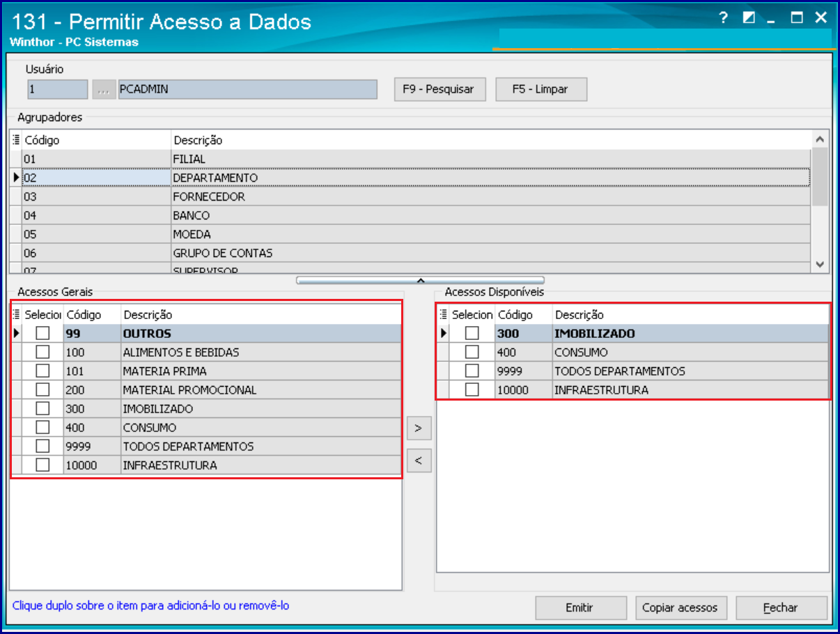Move selected items right with > button
840x634 pixels.
(x=419, y=428)
